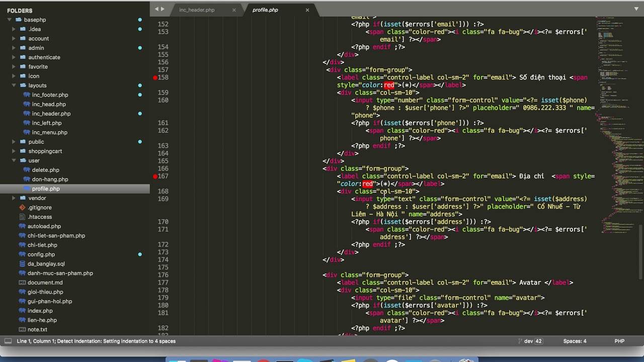644x362 pixels.
Task: Close the inc_header.php tab
Action: (x=234, y=10)
